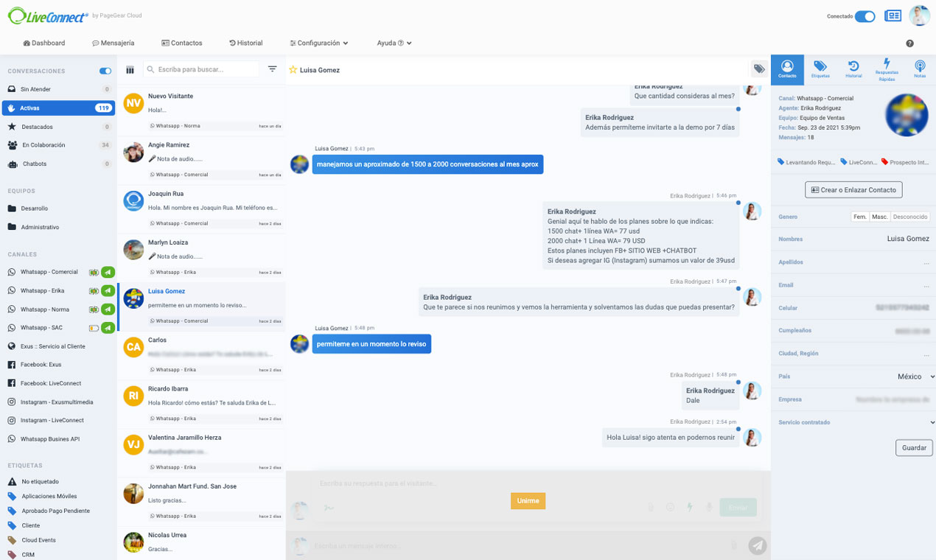The image size is (936, 560).
Task: Click the help question mark icon
Action: tap(909, 43)
